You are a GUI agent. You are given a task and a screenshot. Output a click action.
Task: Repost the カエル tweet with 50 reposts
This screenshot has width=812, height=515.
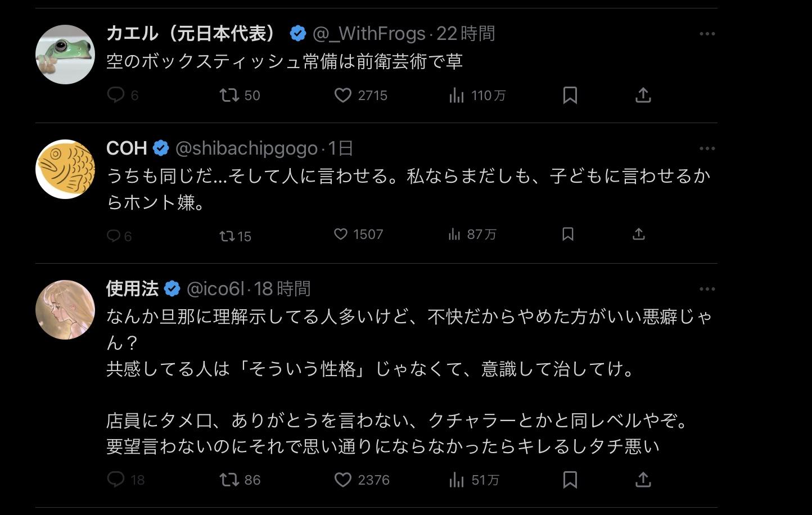pyautogui.click(x=229, y=95)
